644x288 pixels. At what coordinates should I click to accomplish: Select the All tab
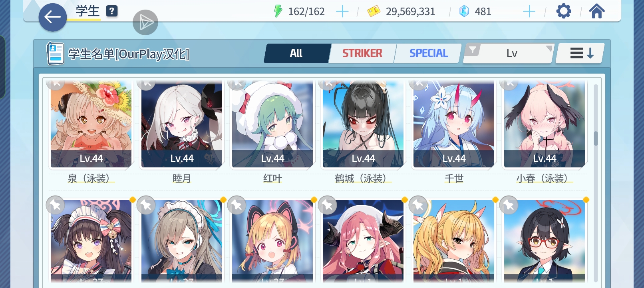(296, 53)
